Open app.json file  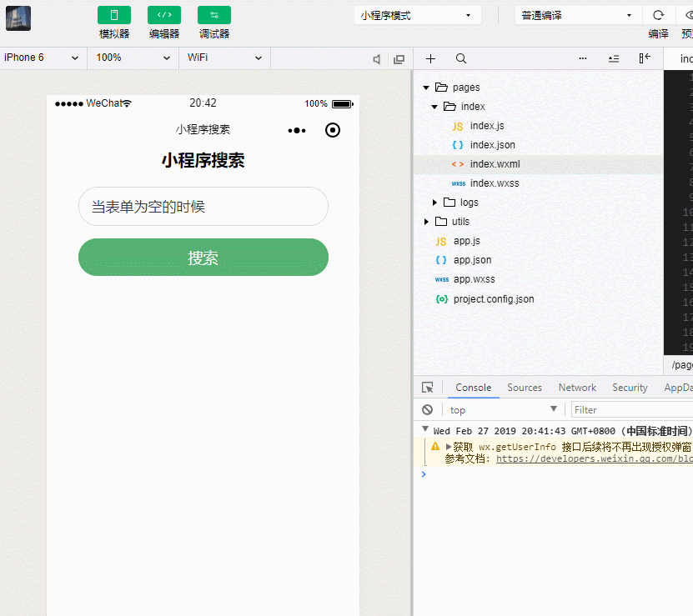coord(472,260)
